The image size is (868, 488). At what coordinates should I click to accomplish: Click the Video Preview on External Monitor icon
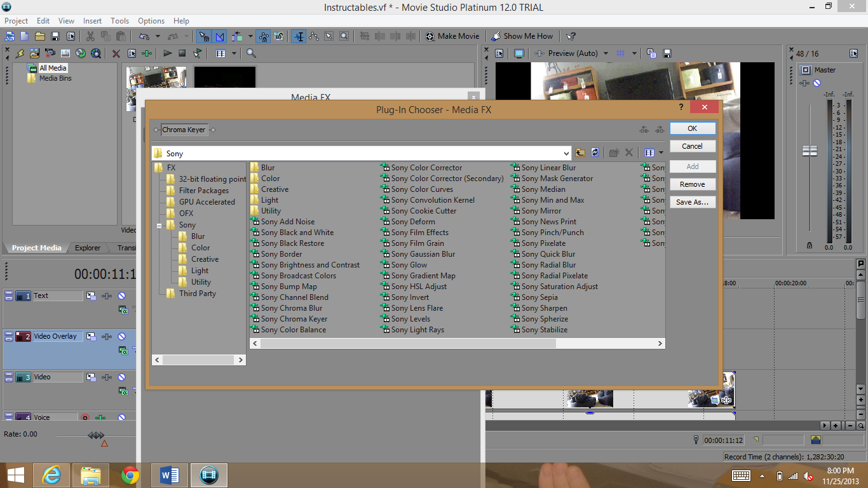click(x=519, y=53)
